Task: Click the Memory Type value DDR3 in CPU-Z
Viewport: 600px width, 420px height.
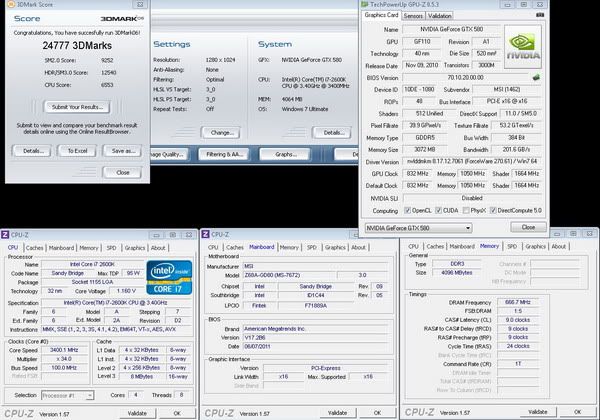Action: tap(457, 264)
